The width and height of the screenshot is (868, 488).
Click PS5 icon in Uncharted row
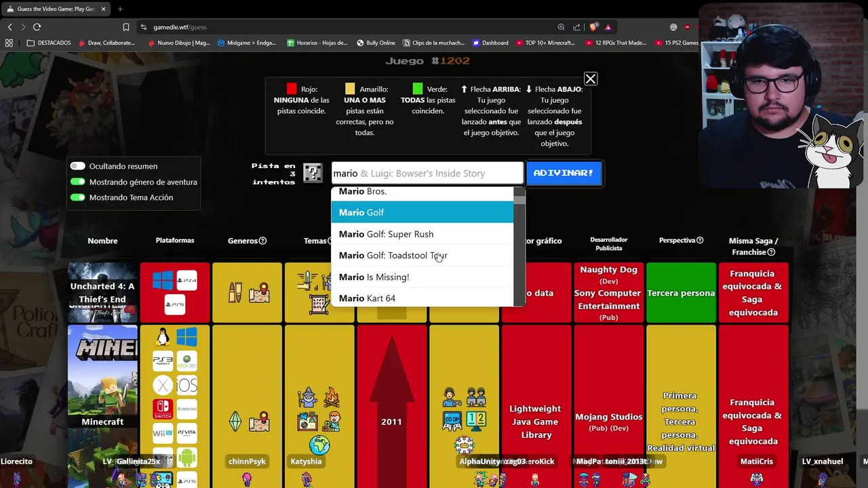pos(174,304)
